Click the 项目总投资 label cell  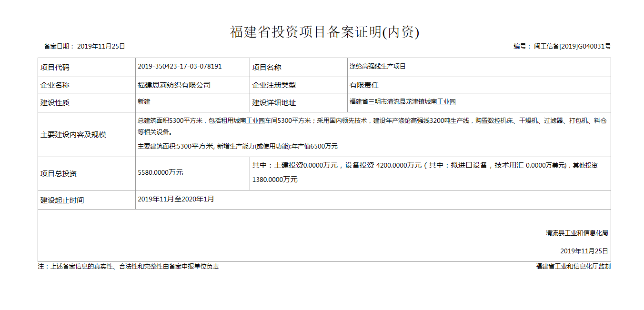pos(87,174)
